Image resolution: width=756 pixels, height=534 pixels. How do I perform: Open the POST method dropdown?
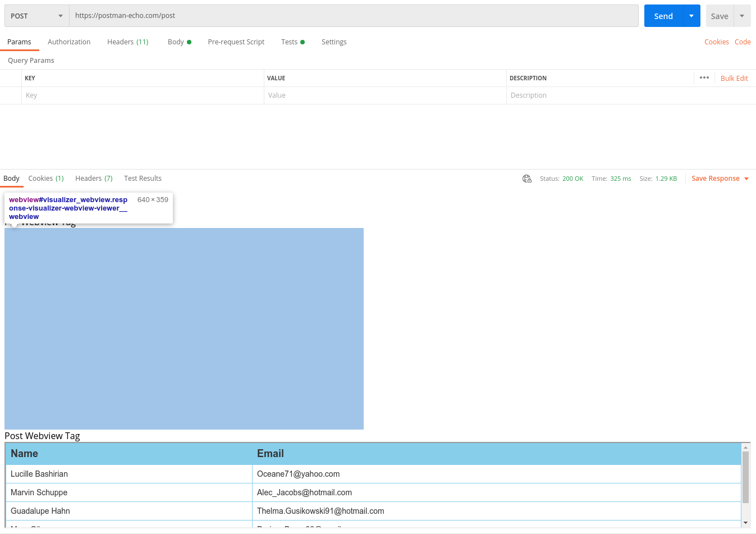tap(36, 16)
